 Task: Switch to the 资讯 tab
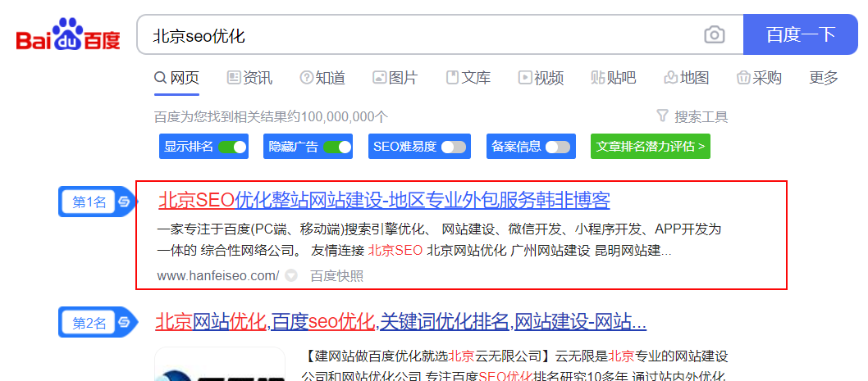coord(249,78)
